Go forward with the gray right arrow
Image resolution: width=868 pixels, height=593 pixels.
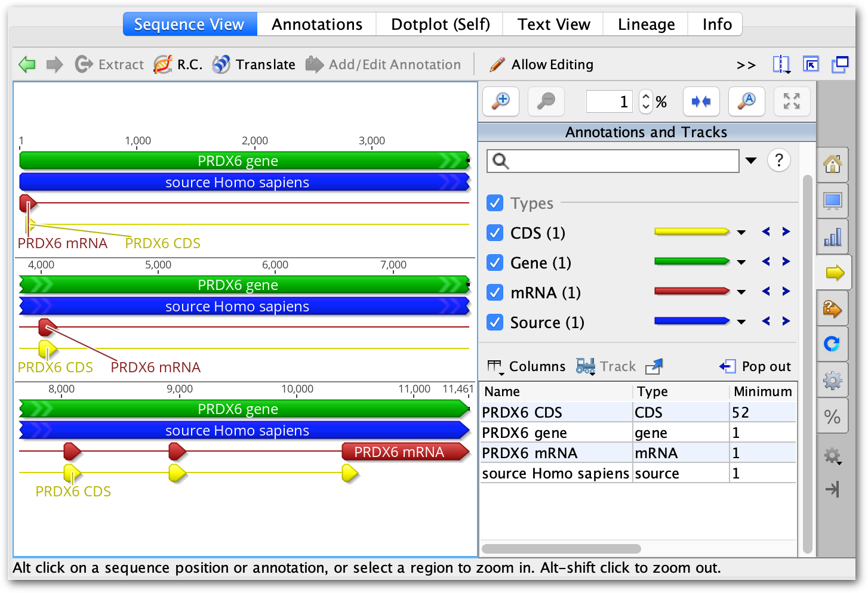coord(54,64)
